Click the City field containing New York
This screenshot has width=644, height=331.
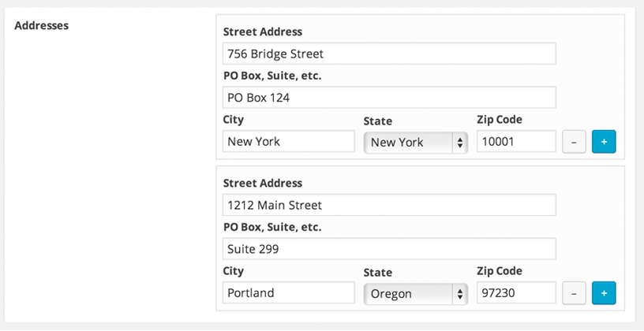tap(289, 142)
